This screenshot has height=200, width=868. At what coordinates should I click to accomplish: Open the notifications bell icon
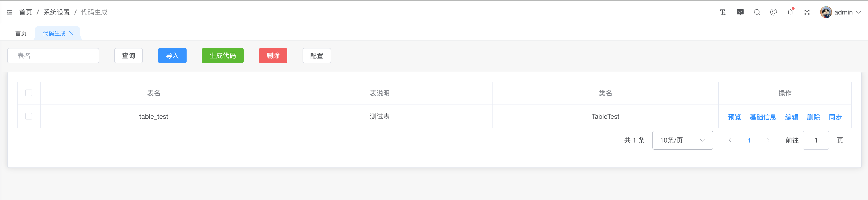click(x=790, y=12)
